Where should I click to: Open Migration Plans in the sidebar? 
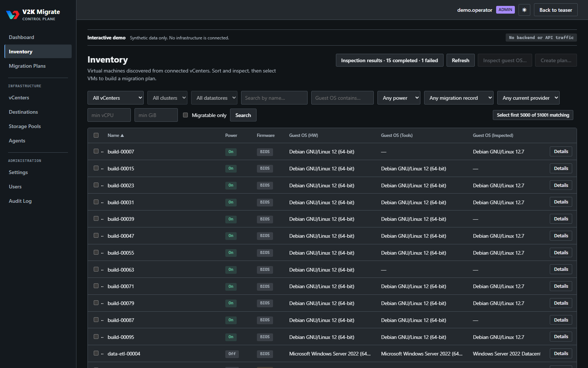[x=38, y=66]
